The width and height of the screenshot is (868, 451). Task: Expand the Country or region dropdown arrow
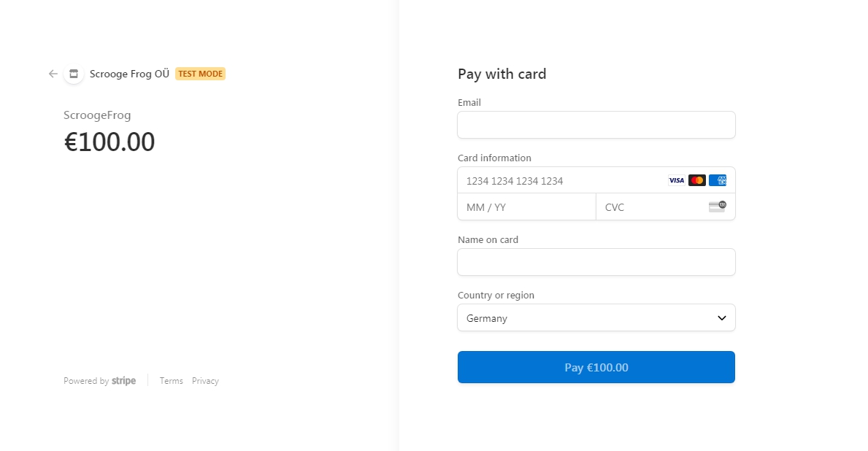click(x=721, y=318)
